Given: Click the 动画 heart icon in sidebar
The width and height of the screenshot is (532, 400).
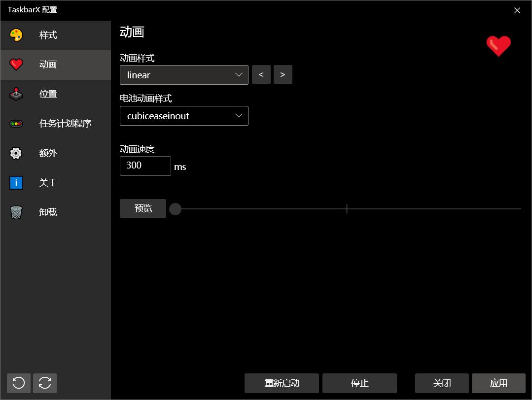Looking at the screenshot, I should pyautogui.click(x=16, y=65).
